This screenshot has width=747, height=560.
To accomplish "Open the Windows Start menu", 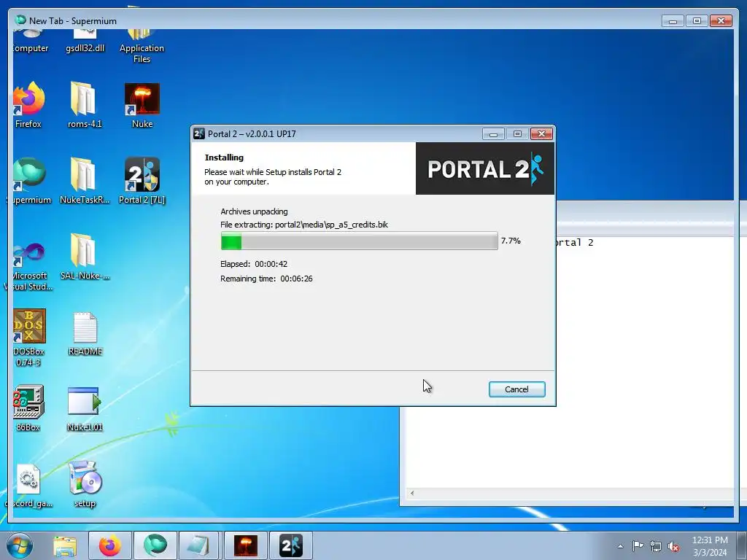I will coord(20,545).
